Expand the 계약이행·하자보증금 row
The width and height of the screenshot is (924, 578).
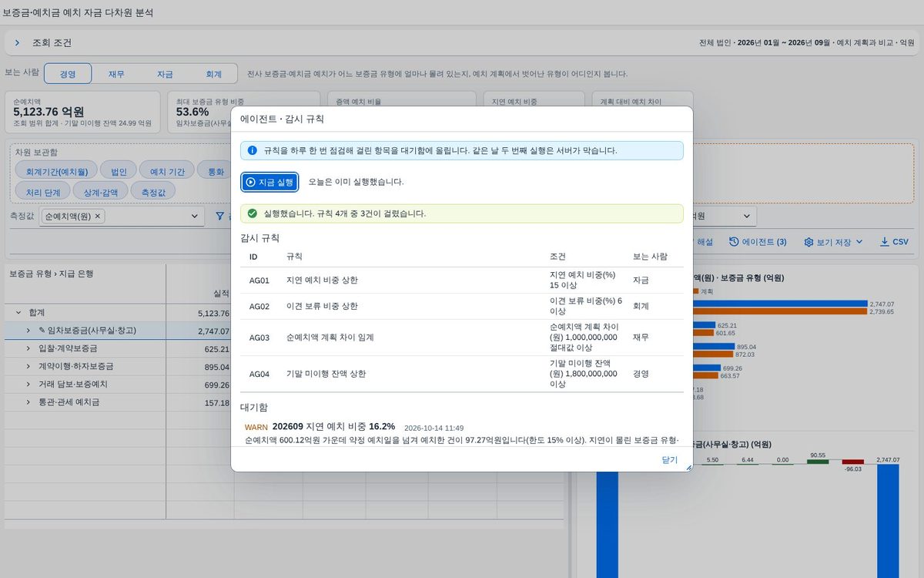(x=28, y=367)
